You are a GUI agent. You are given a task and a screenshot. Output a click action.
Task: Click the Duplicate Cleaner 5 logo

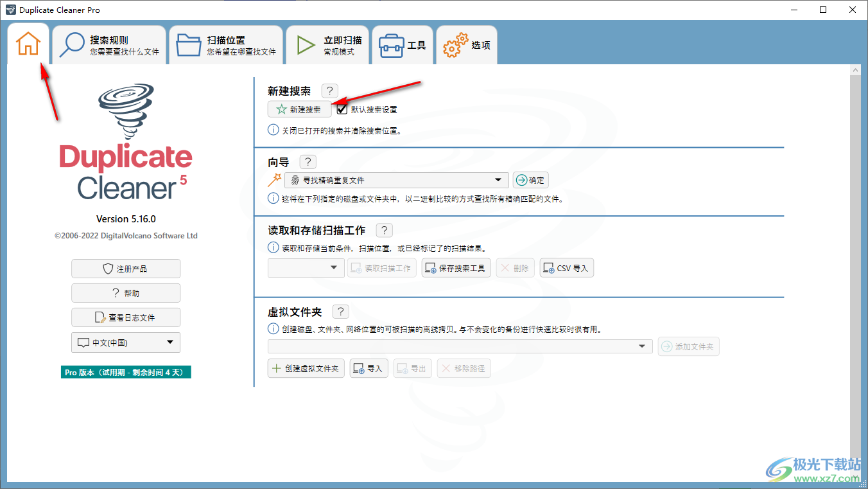126,143
